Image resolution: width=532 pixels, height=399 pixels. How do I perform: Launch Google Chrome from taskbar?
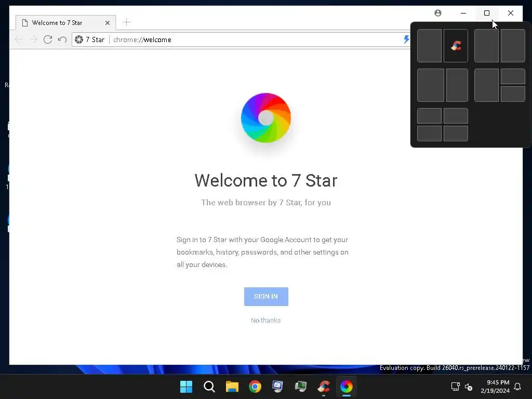pos(255,387)
